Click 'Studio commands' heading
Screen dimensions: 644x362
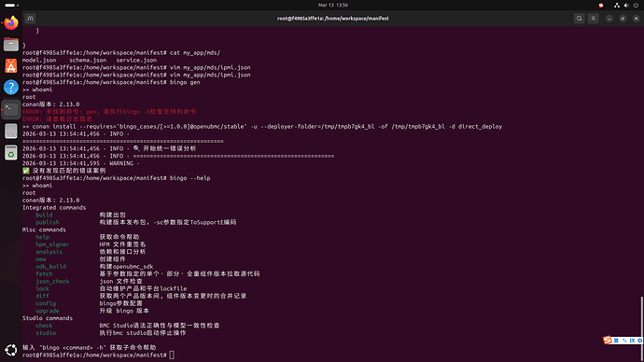coord(48,318)
